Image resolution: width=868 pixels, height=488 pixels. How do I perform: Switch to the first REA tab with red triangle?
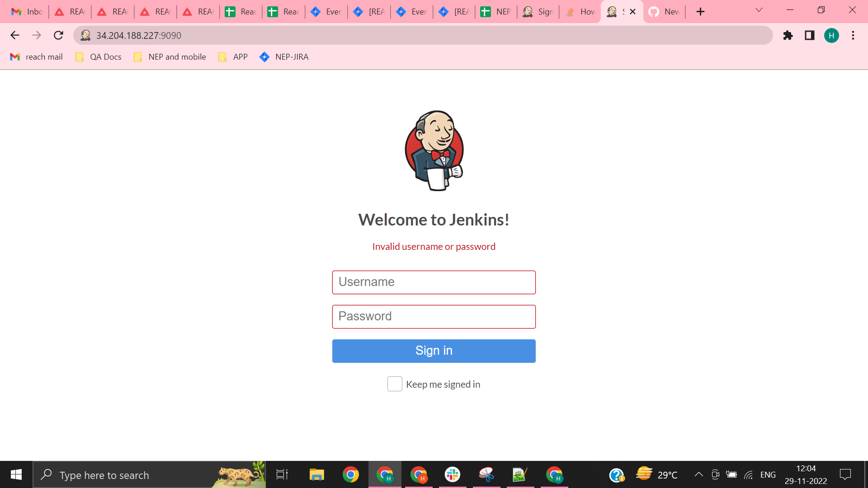(x=70, y=12)
